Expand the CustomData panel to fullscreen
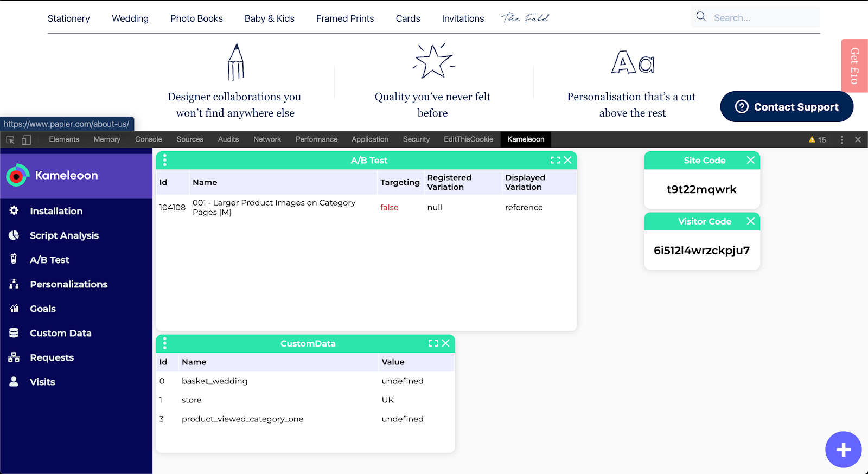This screenshot has height=474, width=868. 433,343
